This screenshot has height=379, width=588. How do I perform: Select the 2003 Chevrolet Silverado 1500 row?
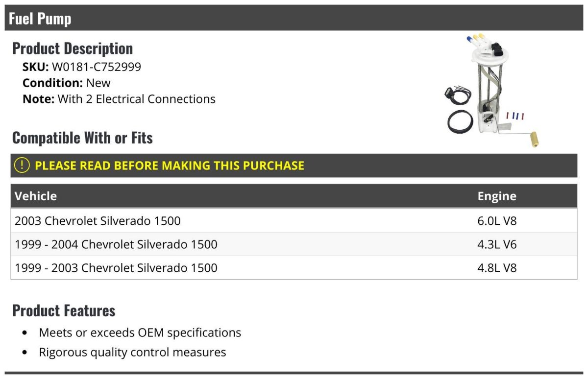point(98,221)
